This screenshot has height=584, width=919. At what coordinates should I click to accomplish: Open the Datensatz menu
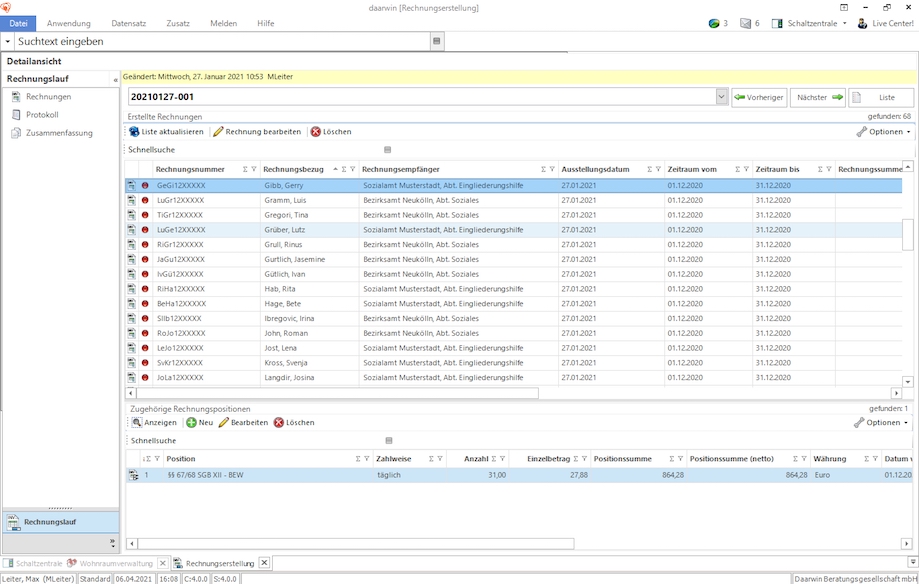point(128,23)
